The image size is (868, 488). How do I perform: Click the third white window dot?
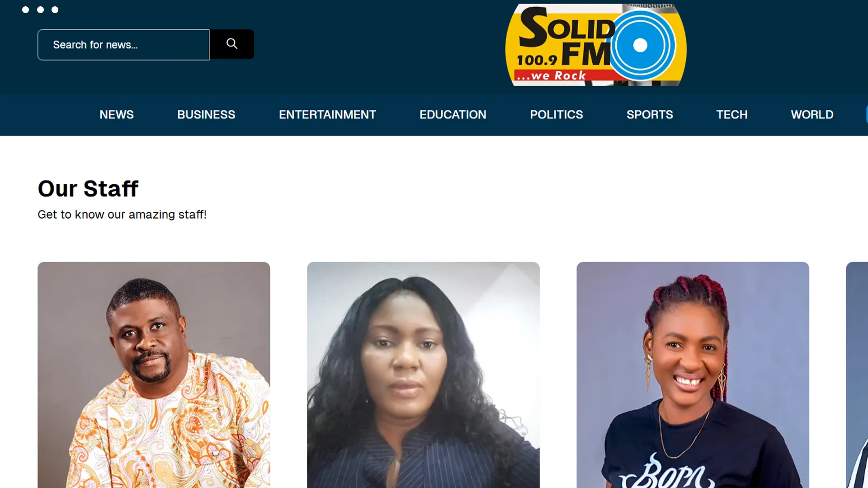click(x=55, y=9)
